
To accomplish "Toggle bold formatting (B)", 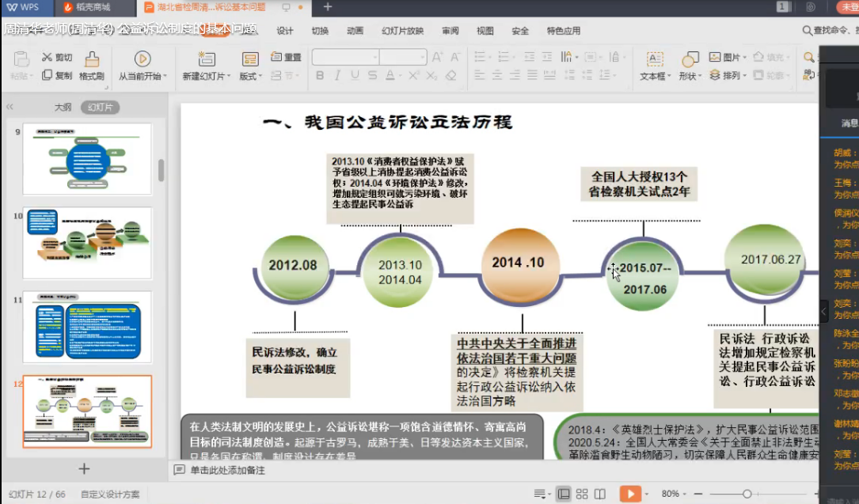I will pos(320,76).
